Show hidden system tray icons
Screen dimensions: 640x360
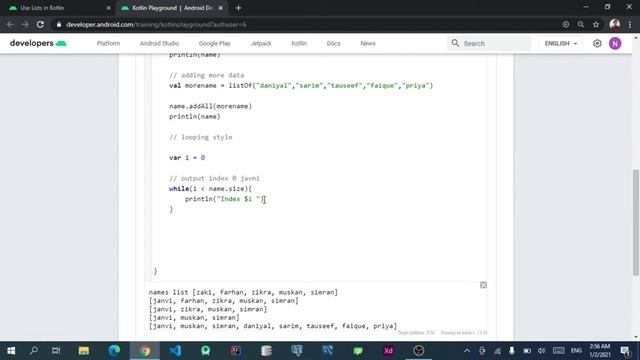(x=467, y=351)
